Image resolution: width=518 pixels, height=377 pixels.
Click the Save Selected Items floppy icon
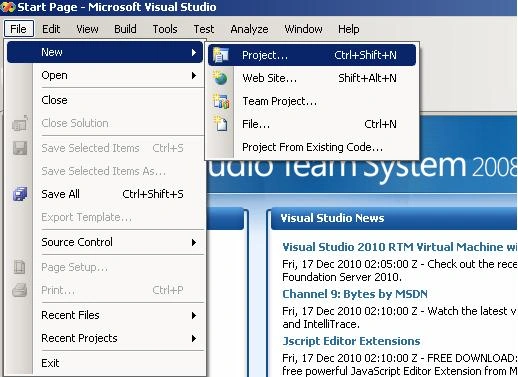(x=20, y=148)
